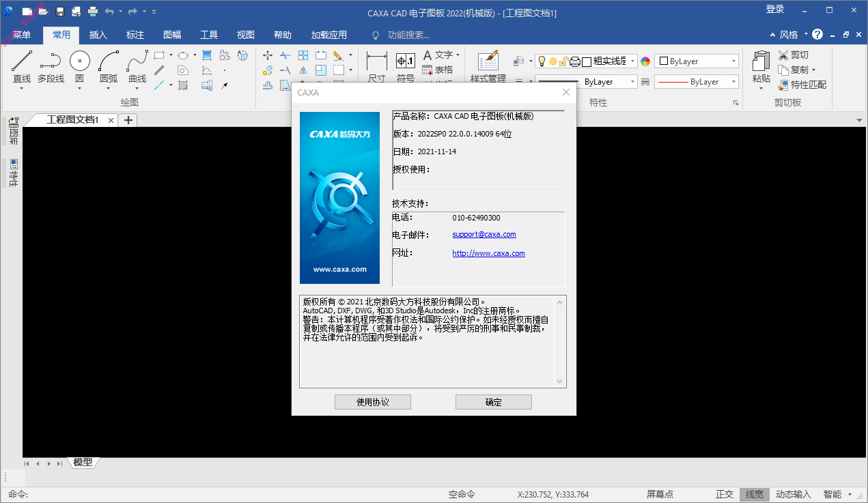Image resolution: width=868 pixels, height=503 pixels.
Task: Click the copyright text scrollbar down arrow
Action: point(560,382)
